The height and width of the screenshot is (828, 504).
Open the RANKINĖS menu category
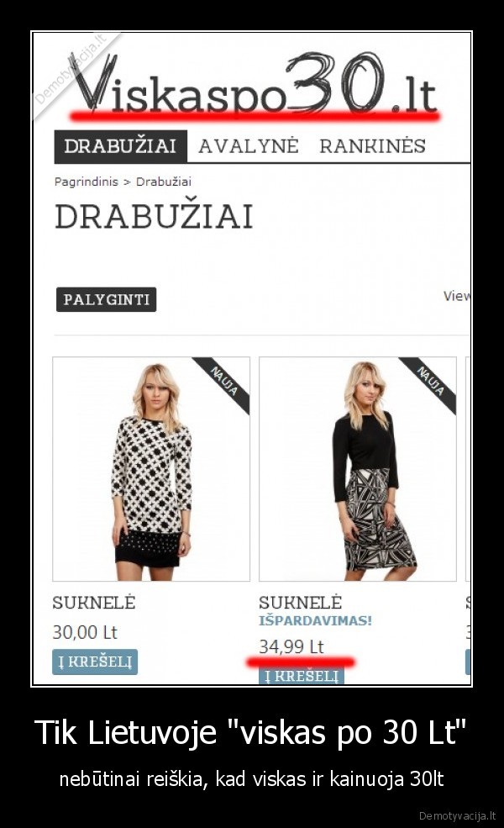tap(372, 146)
